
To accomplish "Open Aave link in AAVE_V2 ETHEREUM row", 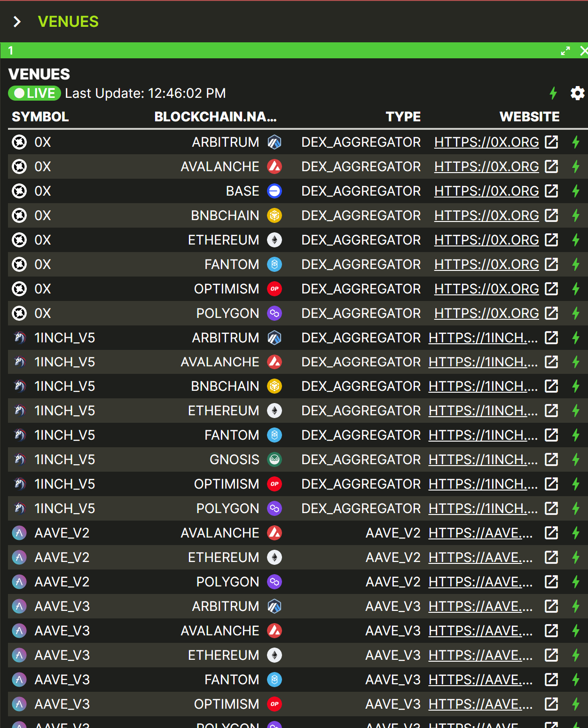I will pyautogui.click(x=481, y=557).
